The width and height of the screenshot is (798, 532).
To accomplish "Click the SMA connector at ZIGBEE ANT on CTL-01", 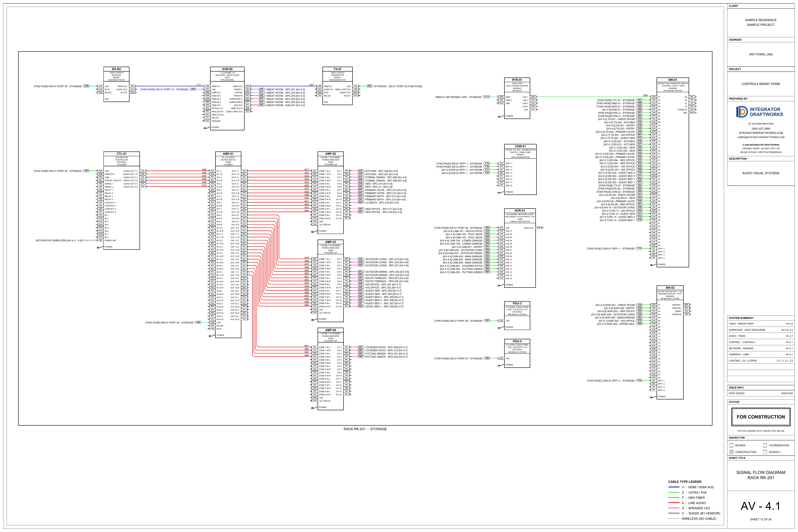I will [100, 240].
